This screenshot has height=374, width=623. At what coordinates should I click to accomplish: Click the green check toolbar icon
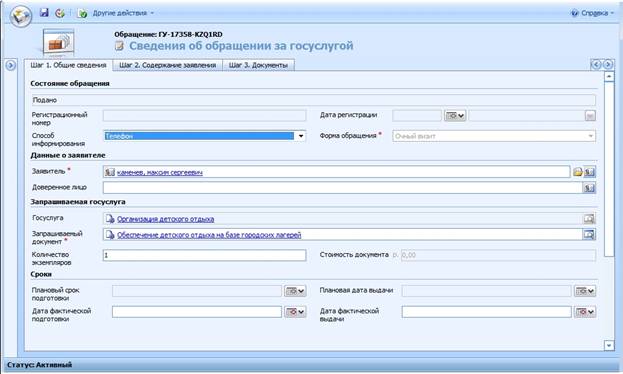tap(83, 14)
